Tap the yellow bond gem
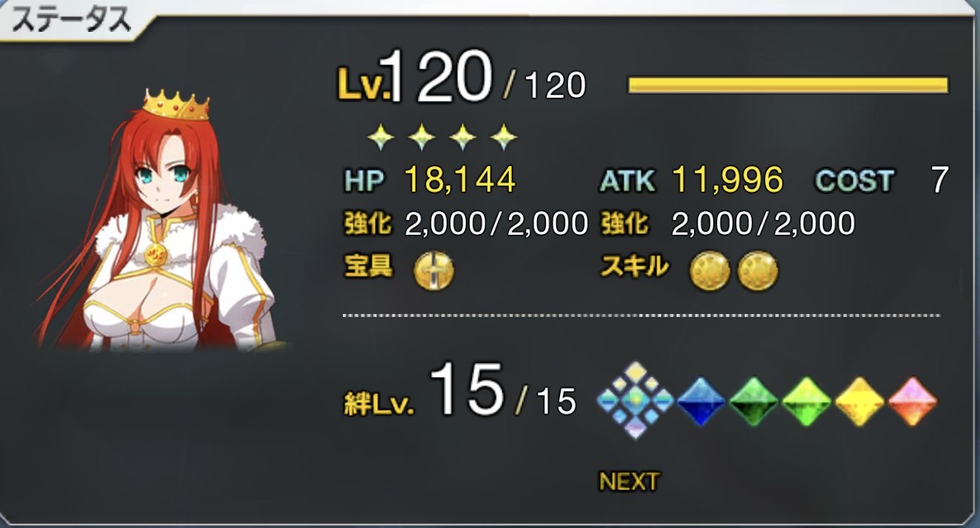980x528 pixels. pyautogui.click(x=859, y=401)
